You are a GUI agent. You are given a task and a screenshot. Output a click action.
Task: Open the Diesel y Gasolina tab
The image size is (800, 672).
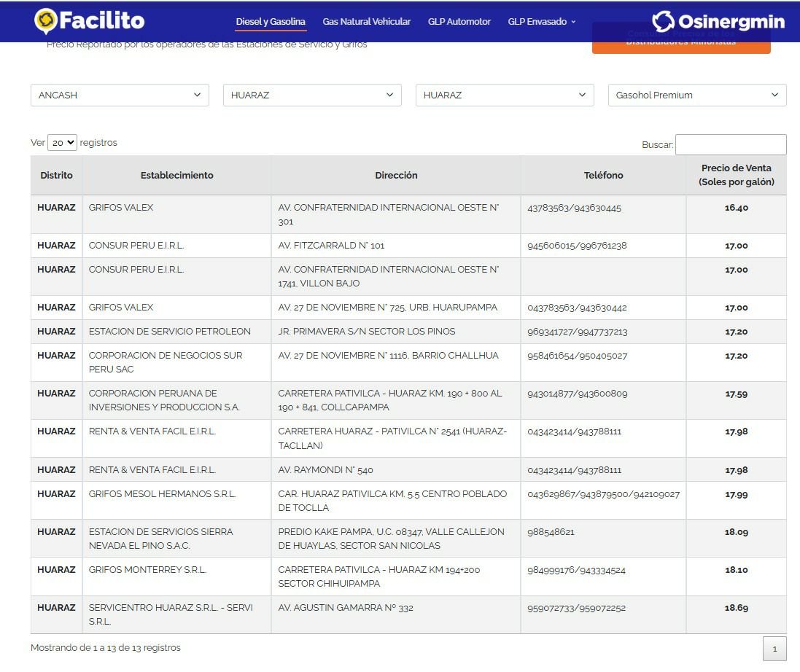(x=271, y=22)
